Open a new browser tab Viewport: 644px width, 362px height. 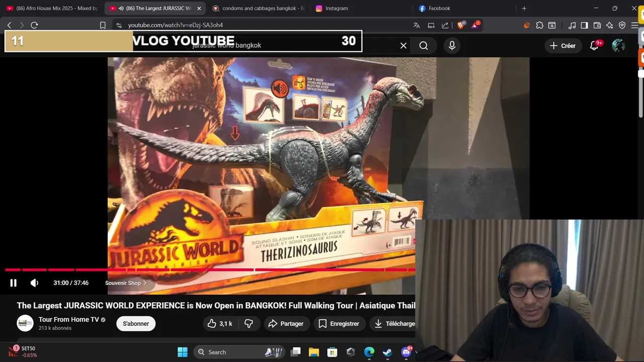coord(524,8)
